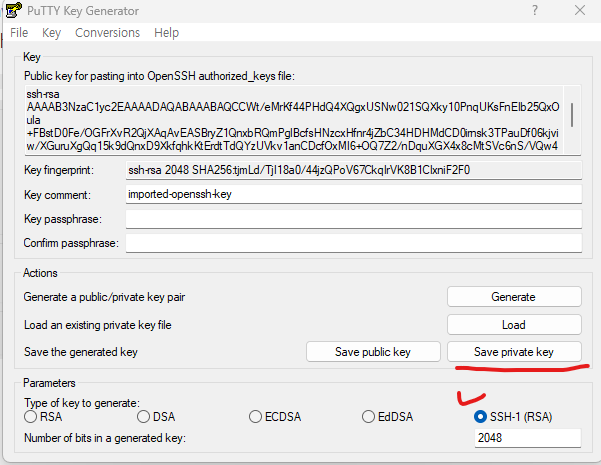
Task: Click the 'Public key for pasting into OpenSSH' label
Action: tap(159, 76)
